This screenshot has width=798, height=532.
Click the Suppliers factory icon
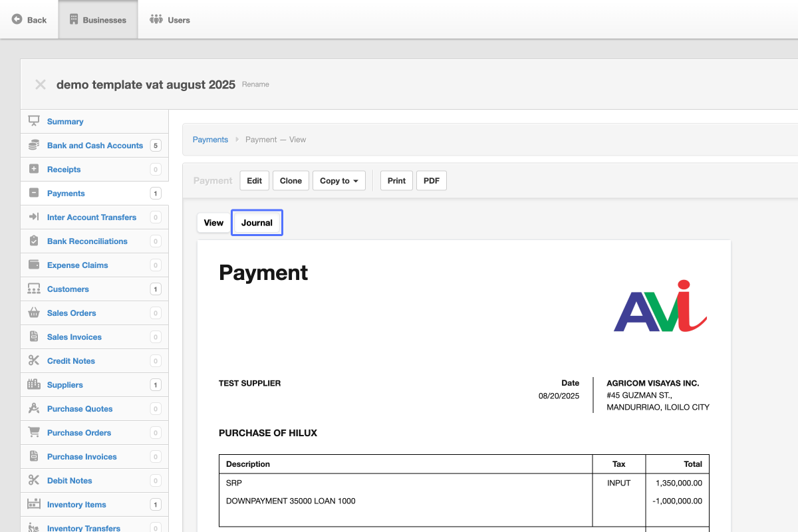(34, 384)
